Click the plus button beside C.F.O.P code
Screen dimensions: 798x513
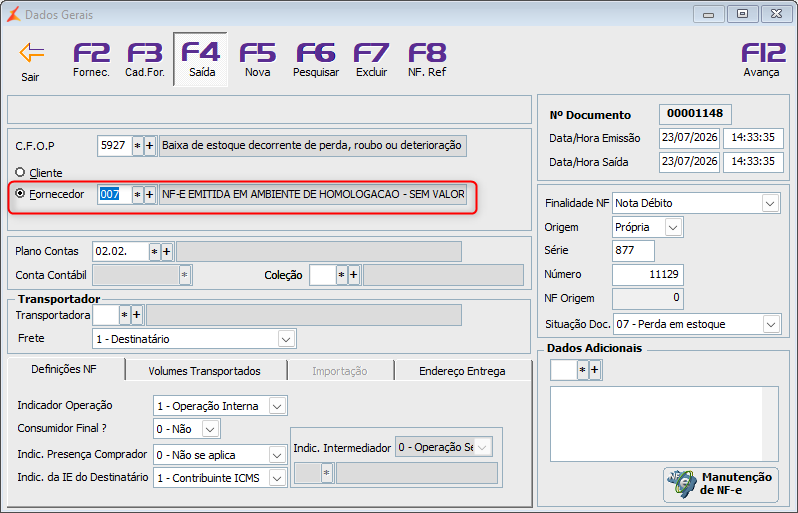pyautogui.click(x=150, y=146)
